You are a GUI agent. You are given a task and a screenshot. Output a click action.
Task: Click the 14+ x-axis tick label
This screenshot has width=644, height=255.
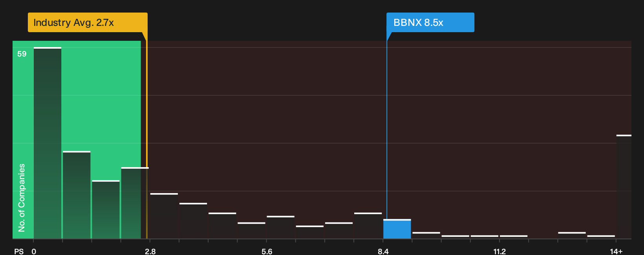point(616,251)
